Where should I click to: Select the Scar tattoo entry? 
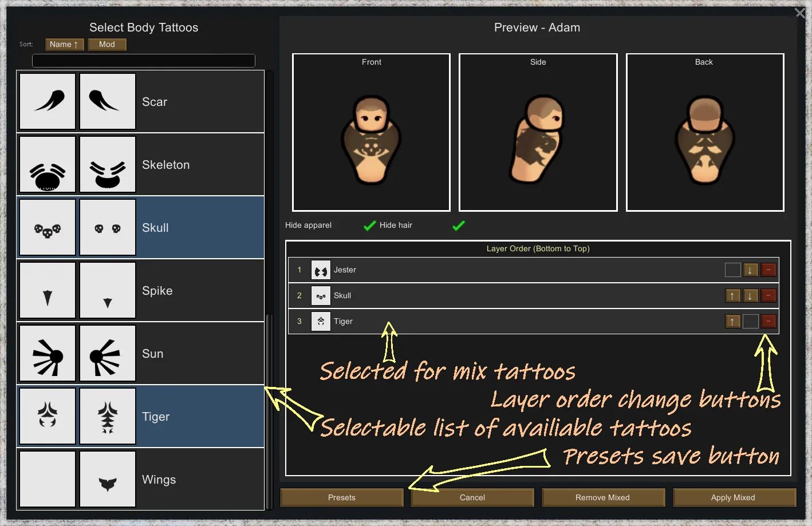pyautogui.click(x=140, y=101)
